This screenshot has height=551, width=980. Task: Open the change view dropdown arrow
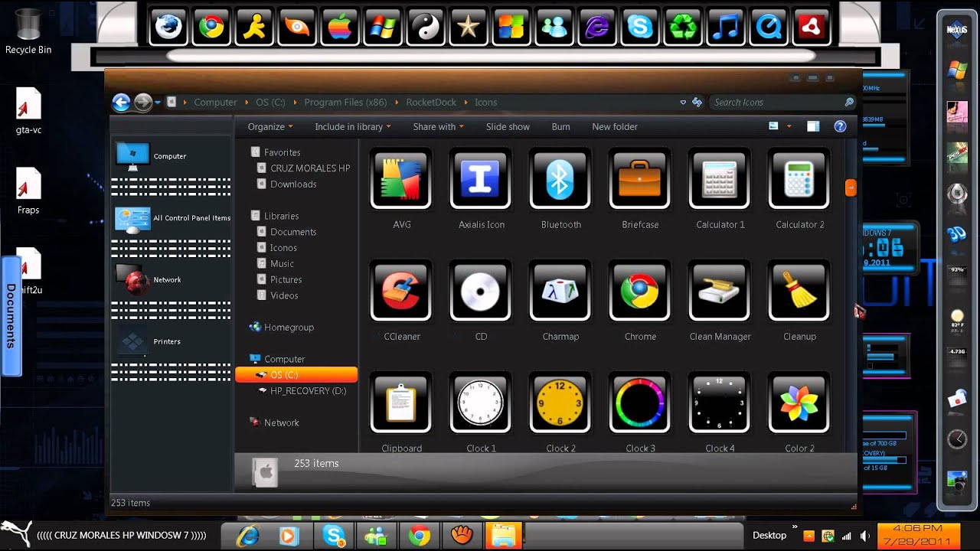[x=789, y=126]
